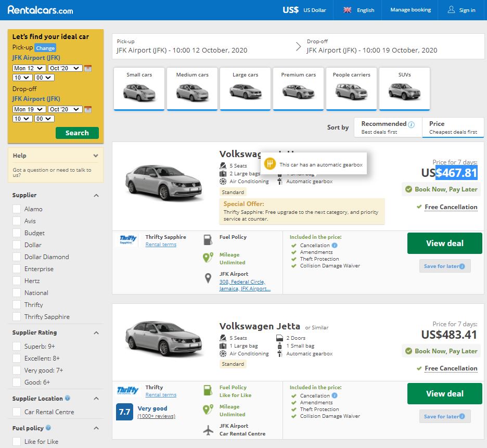
Task: Sort by Recommended best deals first
Action: [388, 127]
